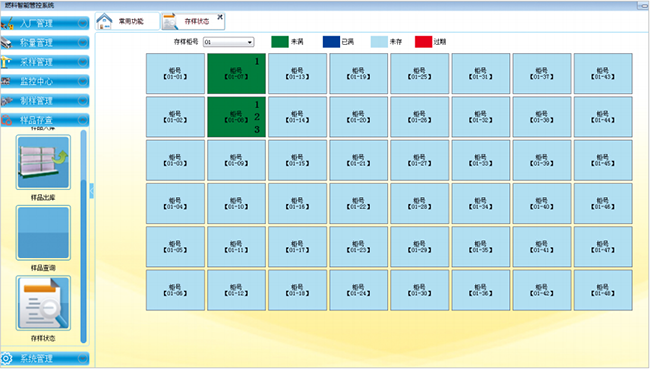Expand the 监控中心 section chevron
Image resolution: width=650 pixels, height=369 pixels.
83,81
